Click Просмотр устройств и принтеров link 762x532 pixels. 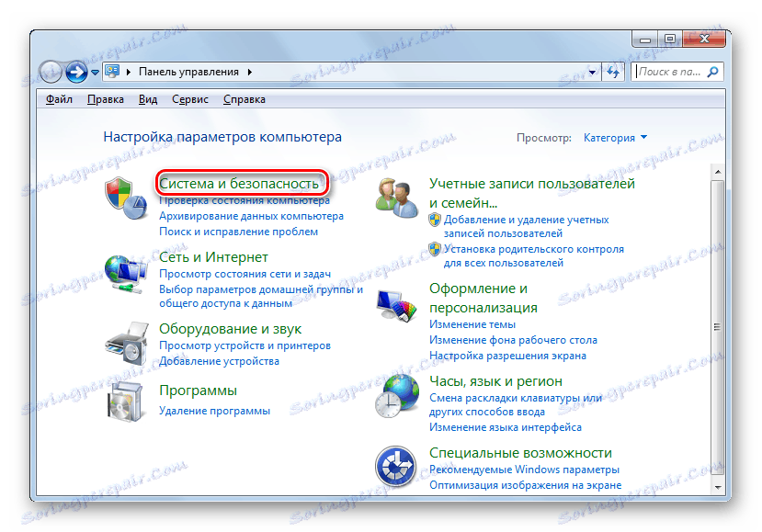click(x=245, y=345)
